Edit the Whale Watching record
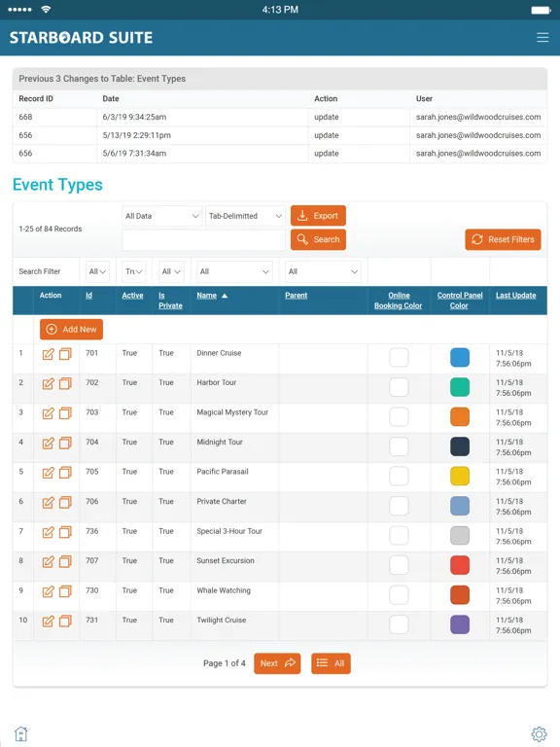Screen dimensions: 560x747 [48, 591]
